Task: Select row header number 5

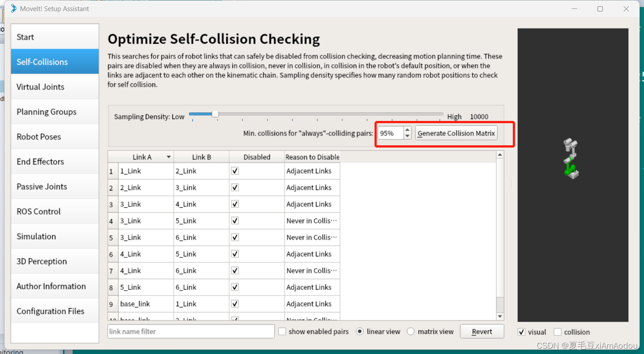Action: [x=113, y=237]
